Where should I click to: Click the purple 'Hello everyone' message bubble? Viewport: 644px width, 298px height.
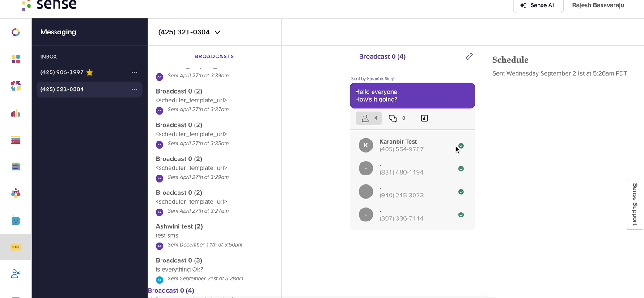click(412, 95)
